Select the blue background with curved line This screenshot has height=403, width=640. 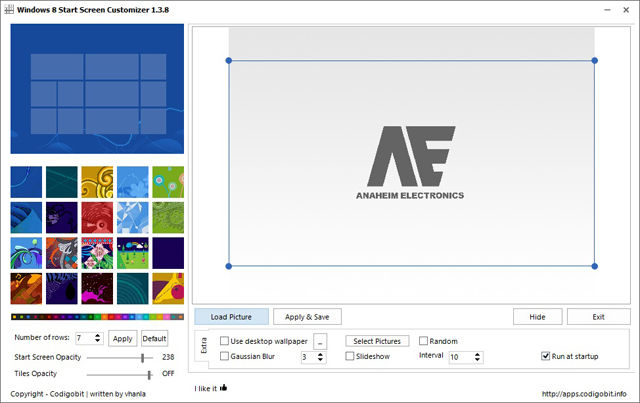coord(26,182)
